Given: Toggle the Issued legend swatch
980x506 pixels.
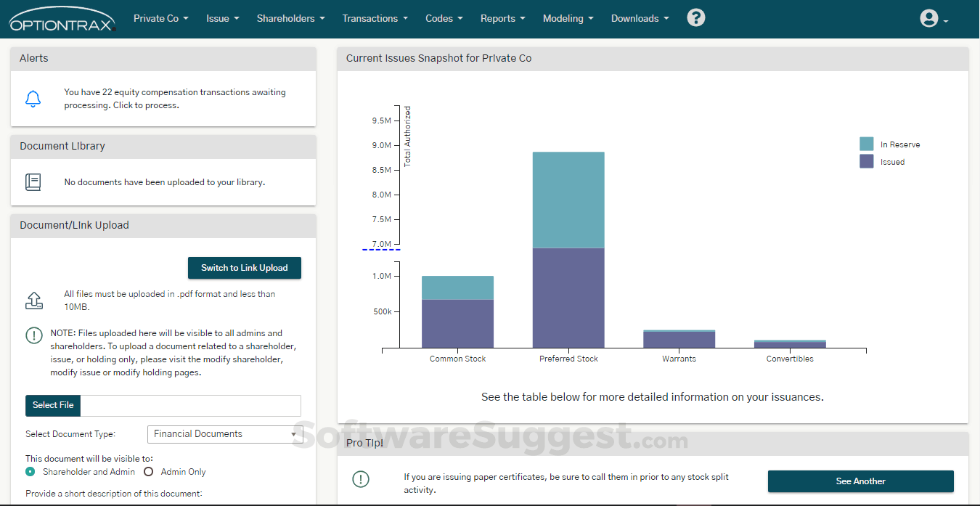Looking at the screenshot, I should point(867,162).
